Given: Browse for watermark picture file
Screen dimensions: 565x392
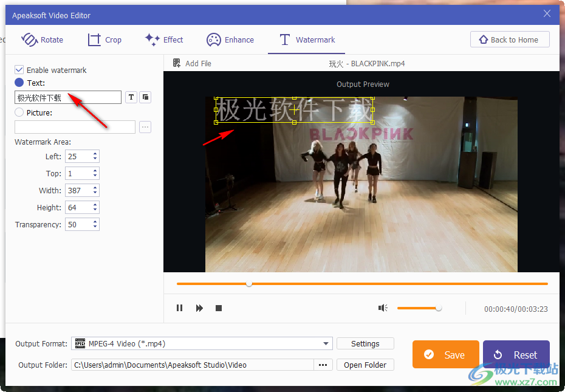Looking at the screenshot, I should (145, 127).
